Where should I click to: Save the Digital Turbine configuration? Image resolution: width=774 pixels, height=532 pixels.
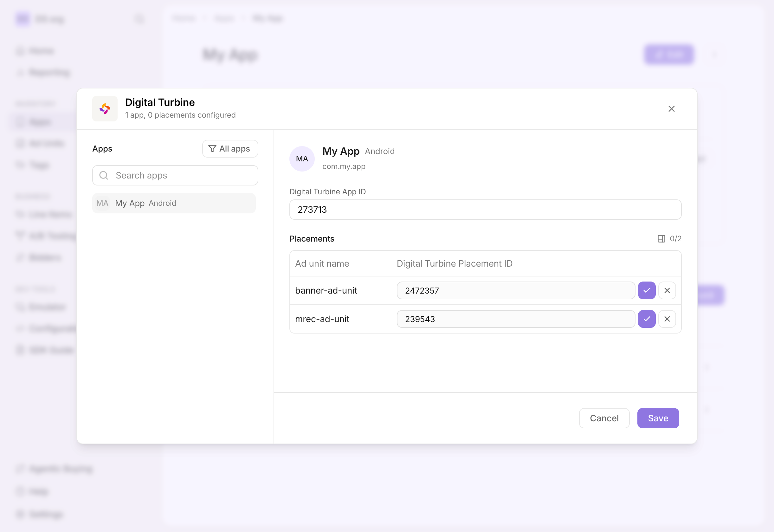coord(658,418)
